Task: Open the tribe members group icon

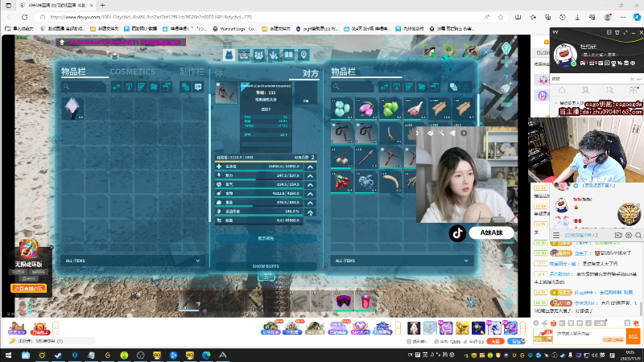Action: [258, 55]
